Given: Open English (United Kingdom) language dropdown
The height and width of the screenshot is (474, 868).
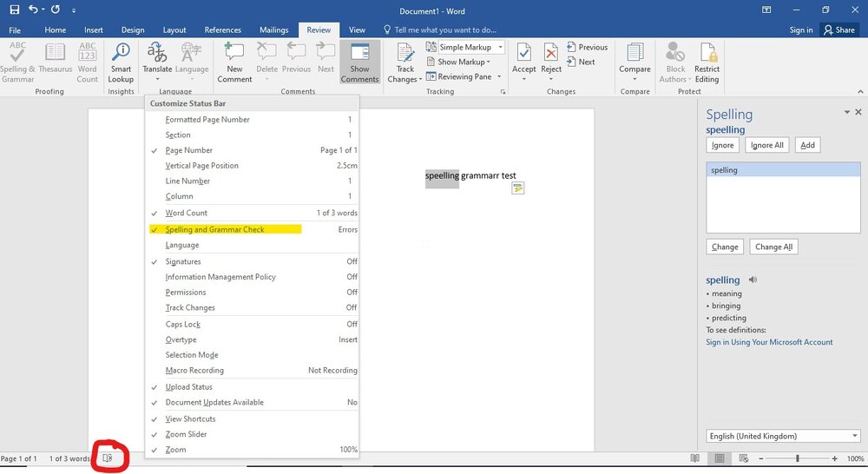Looking at the screenshot, I should click(x=783, y=436).
